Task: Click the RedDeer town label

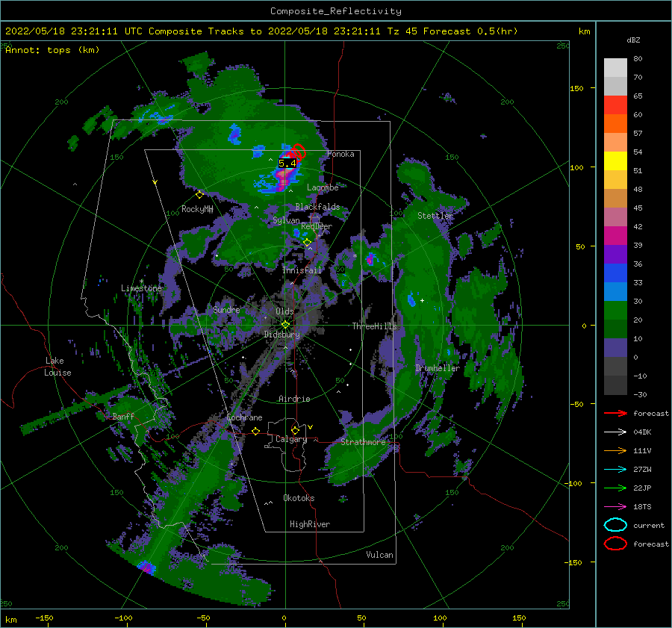Action: tap(317, 226)
